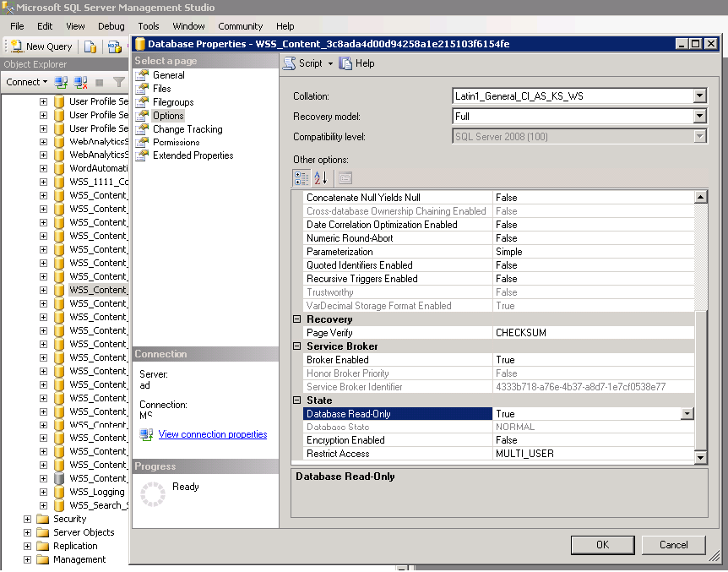Sort properties alphabetically using the A-Z icon
Viewport: 728px width, 572px height.
[x=321, y=178]
